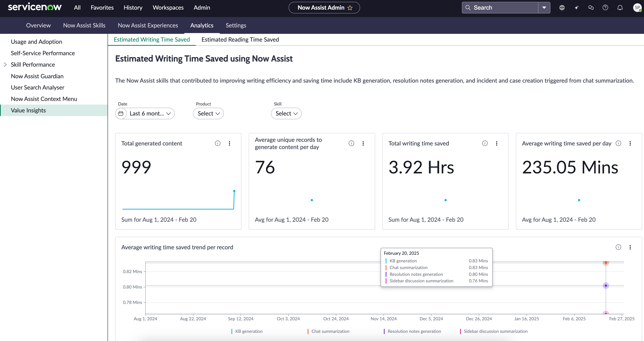This screenshot has height=341, width=644.
Task: Show info for the trend per record chart
Action: click(618, 247)
